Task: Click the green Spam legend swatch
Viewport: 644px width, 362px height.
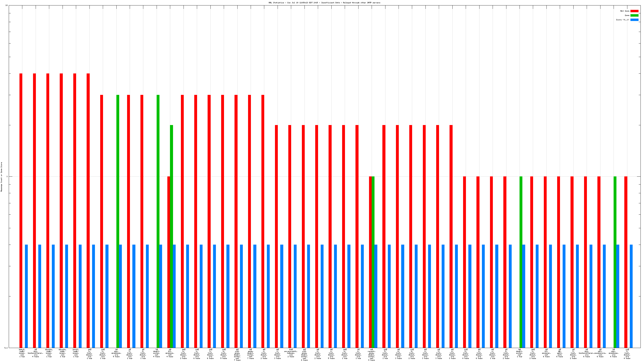Action: (634, 16)
